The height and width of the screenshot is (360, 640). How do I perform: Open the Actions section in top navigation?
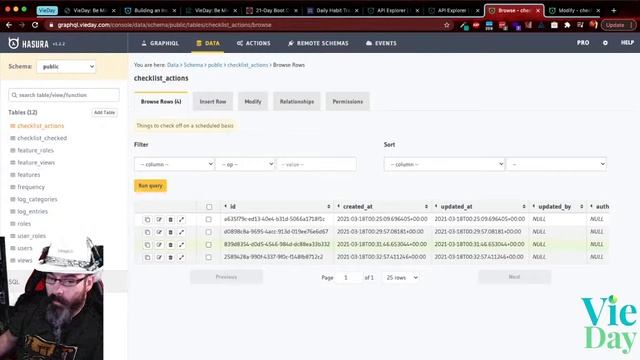(253, 43)
